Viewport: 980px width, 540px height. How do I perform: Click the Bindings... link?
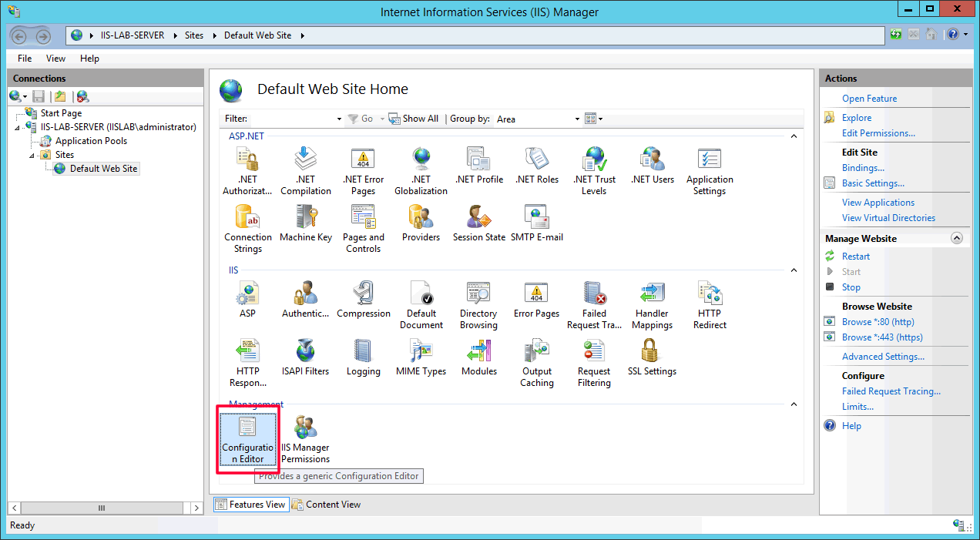[863, 168]
